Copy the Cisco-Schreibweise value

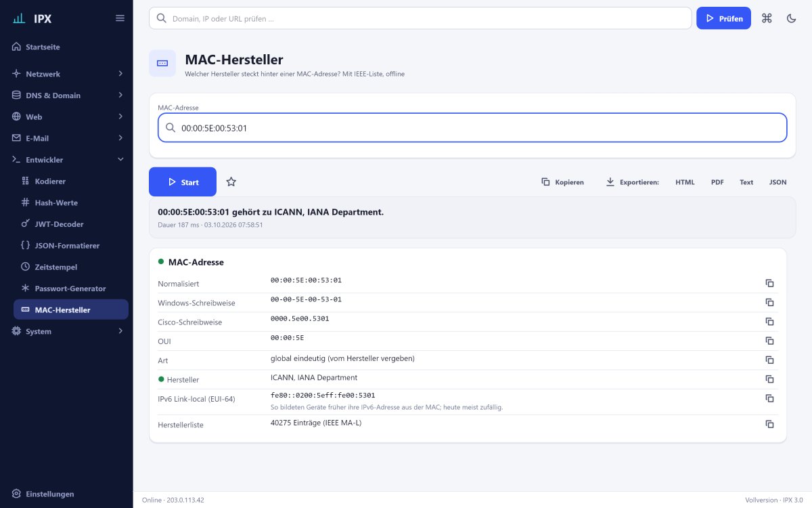769,322
